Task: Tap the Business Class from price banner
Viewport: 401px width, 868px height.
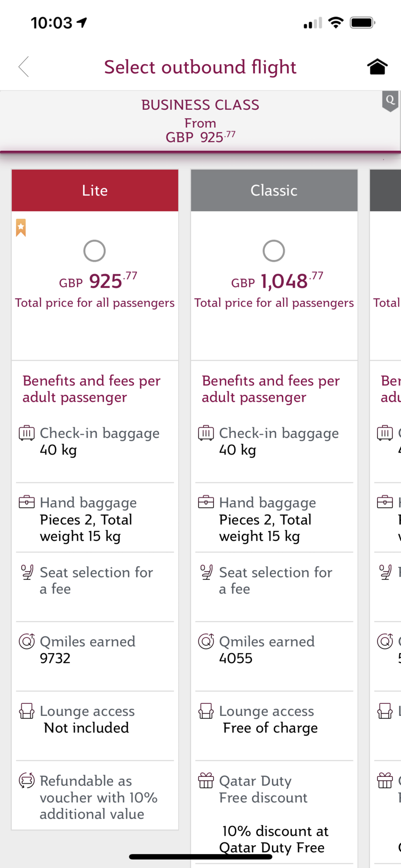Action: (x=200, y=121)
